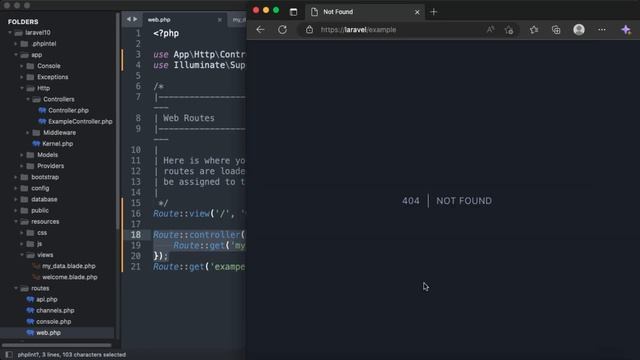Open api.php routes file
Viewport: 640px width, 360px height.
(x=47, y=299)
